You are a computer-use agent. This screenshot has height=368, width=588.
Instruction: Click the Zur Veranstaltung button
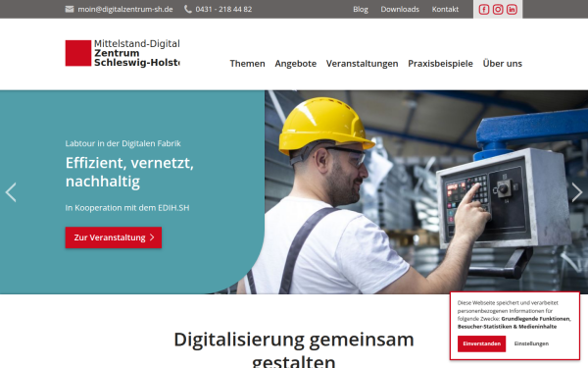point(114,237)
